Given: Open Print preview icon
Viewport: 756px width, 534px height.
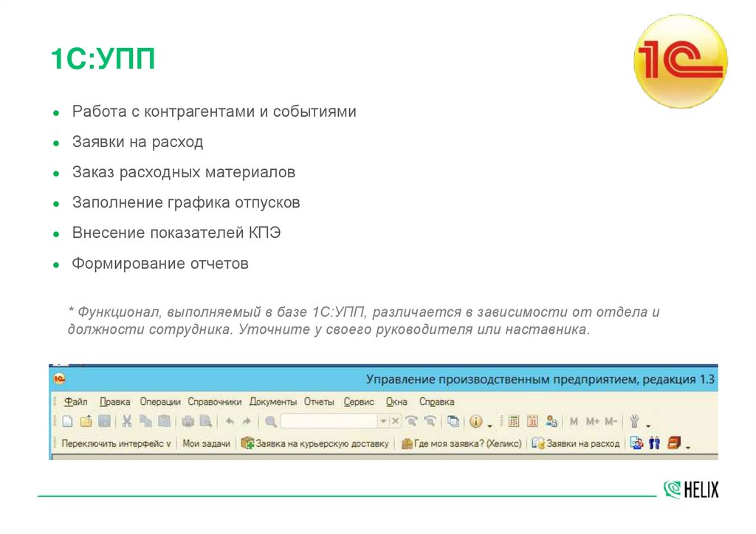Looking at the screenshot, I should pos(206,422).
